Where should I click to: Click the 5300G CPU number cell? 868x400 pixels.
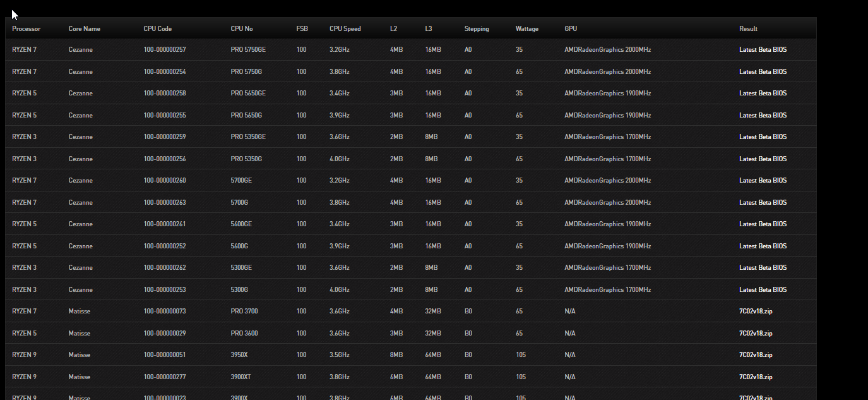click(x=239, y=289)
